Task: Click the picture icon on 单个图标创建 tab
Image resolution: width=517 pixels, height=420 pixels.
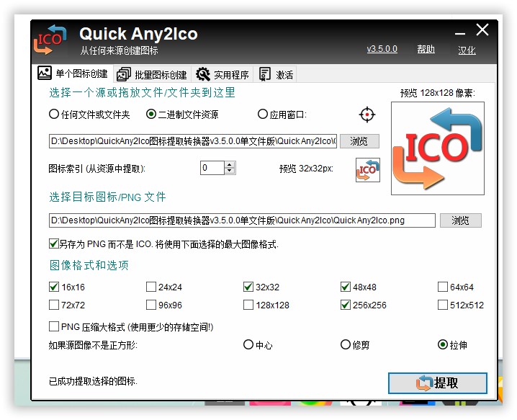Action: tap(45, 73)
